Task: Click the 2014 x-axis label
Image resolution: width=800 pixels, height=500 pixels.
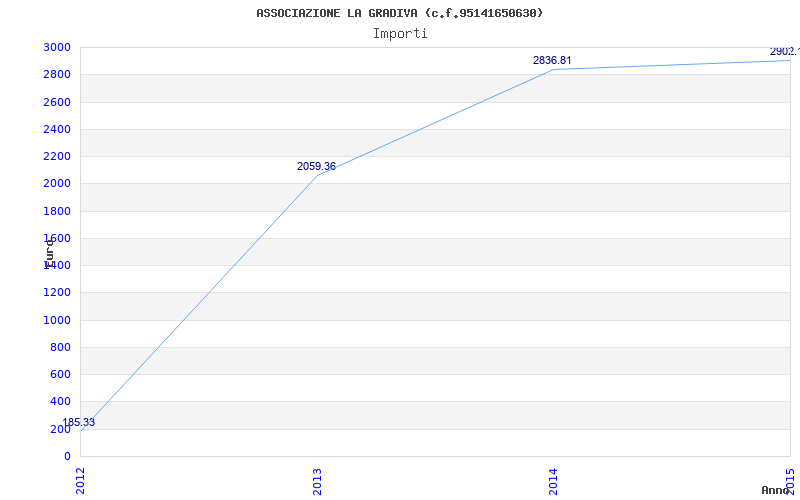Action: [x=553, y=482]
